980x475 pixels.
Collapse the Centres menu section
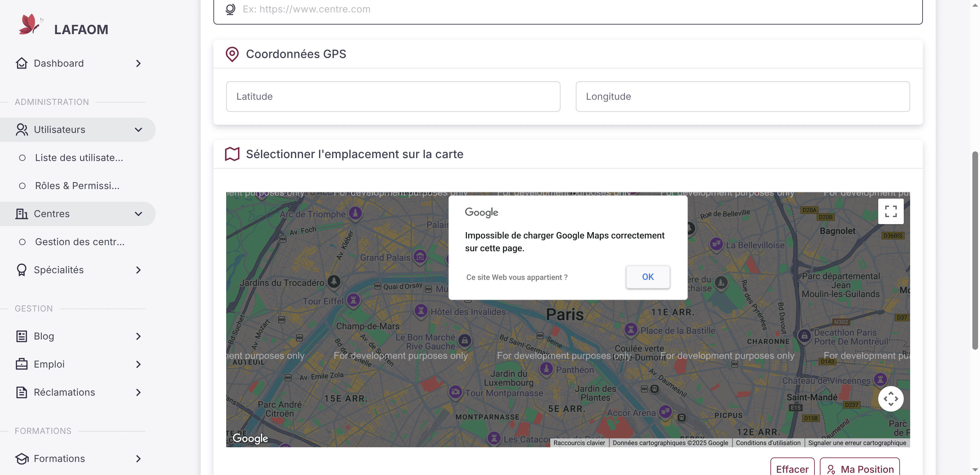pyautogui.click(x=138, y=214)
